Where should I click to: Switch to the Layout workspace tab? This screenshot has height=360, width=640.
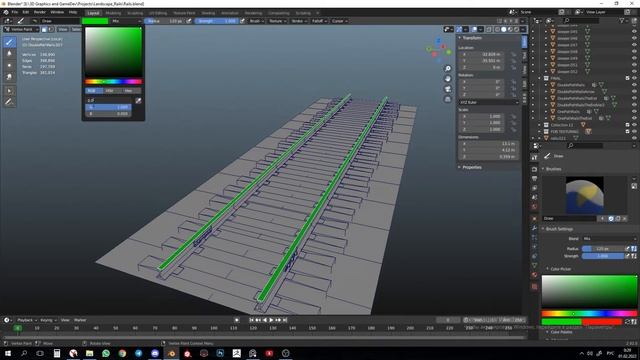pos(93,13)
